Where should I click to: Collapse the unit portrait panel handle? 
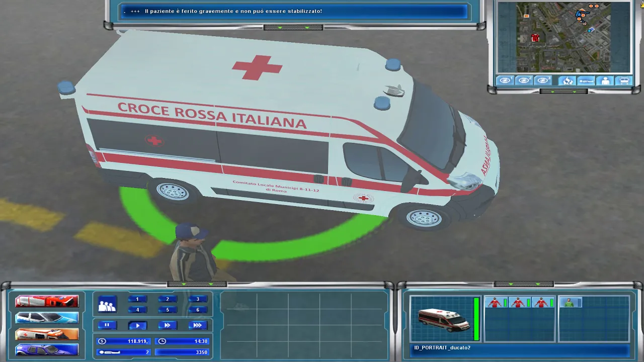(524, 284)
